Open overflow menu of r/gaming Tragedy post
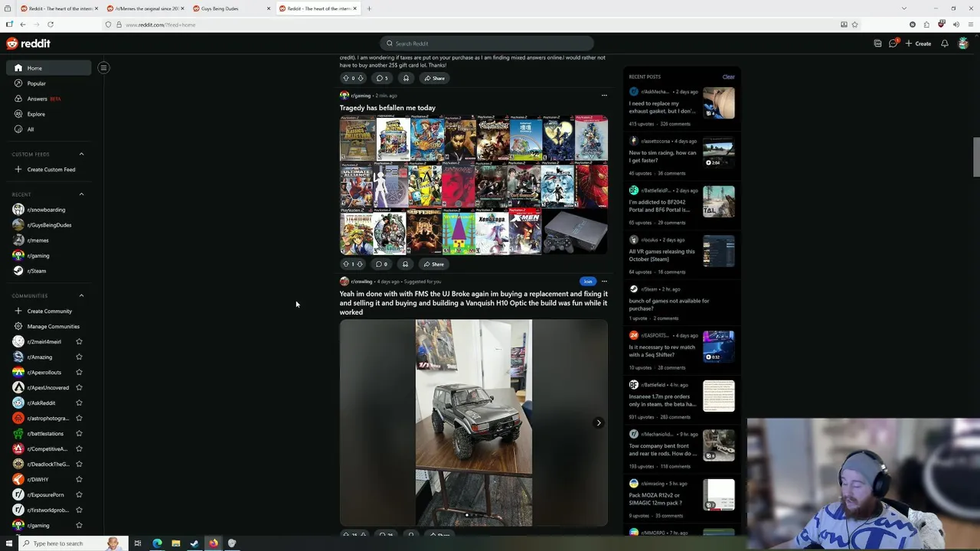 click(604, 96)
